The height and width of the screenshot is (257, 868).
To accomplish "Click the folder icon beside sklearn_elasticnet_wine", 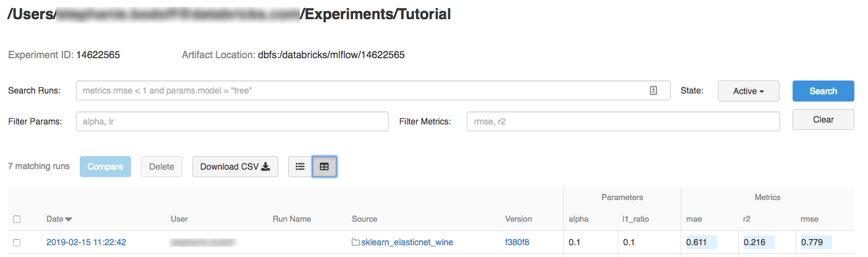I will (355, 242).
